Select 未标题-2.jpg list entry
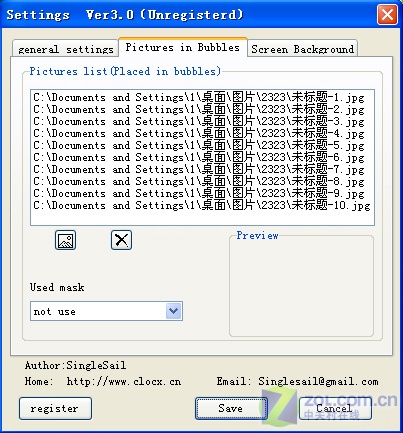Image resolution: width=403 pixels, height=433 pixels. tap(199, 109)
